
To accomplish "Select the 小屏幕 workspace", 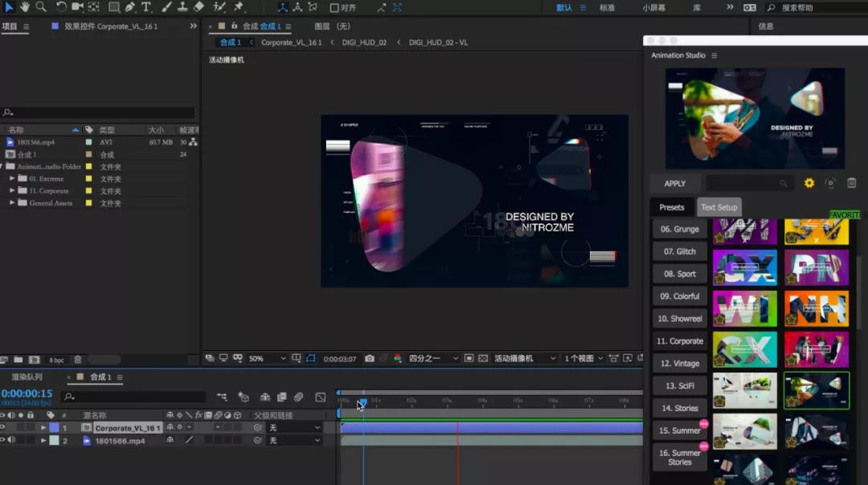I will click(x=653, y=8).
